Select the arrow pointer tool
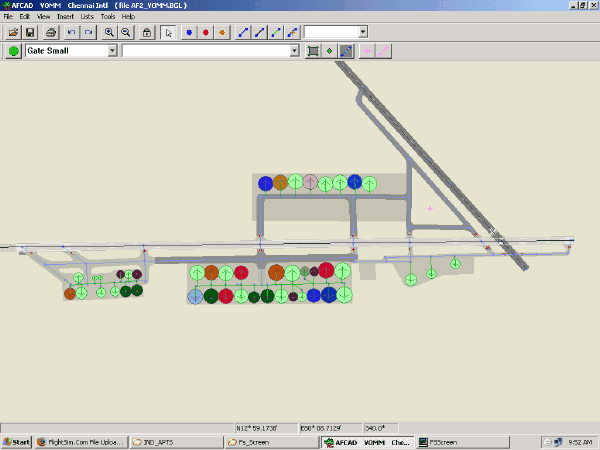The height and width of the screenshot is (450, 600). (169, 32)
